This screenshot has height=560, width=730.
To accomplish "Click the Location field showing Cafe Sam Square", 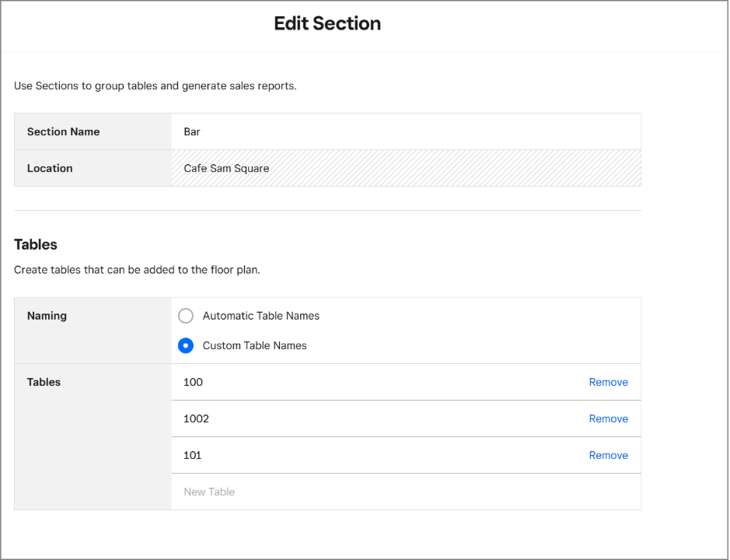I will click(x=404, y=168).
